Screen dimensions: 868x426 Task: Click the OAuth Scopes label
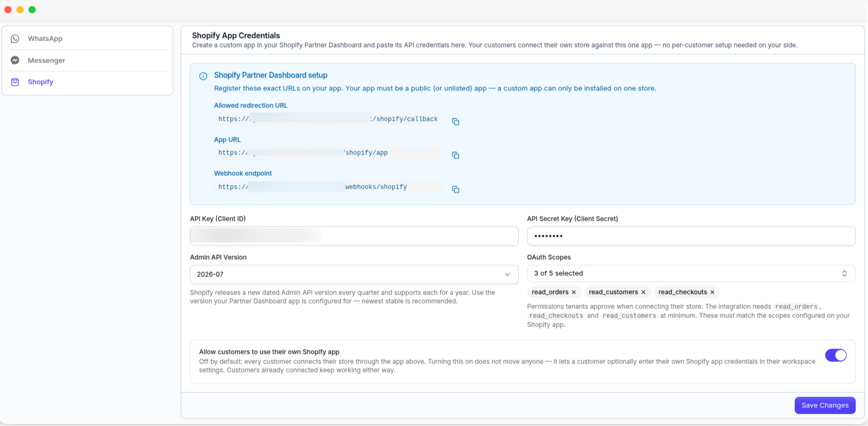(x=549, y=257)
